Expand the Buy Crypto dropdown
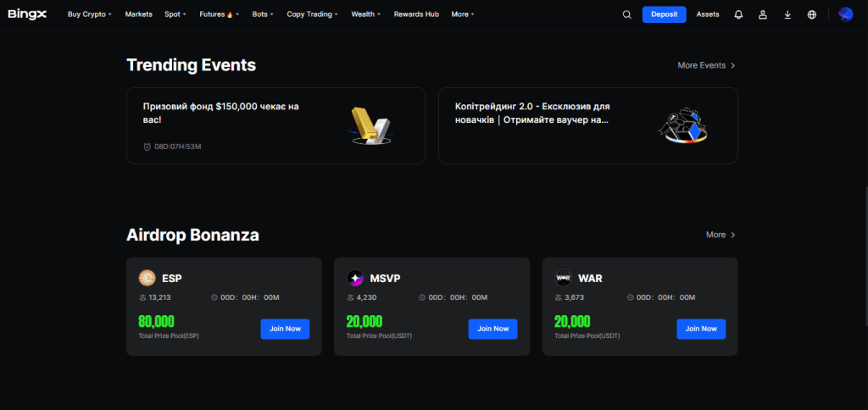 click(x=90, y=14)
